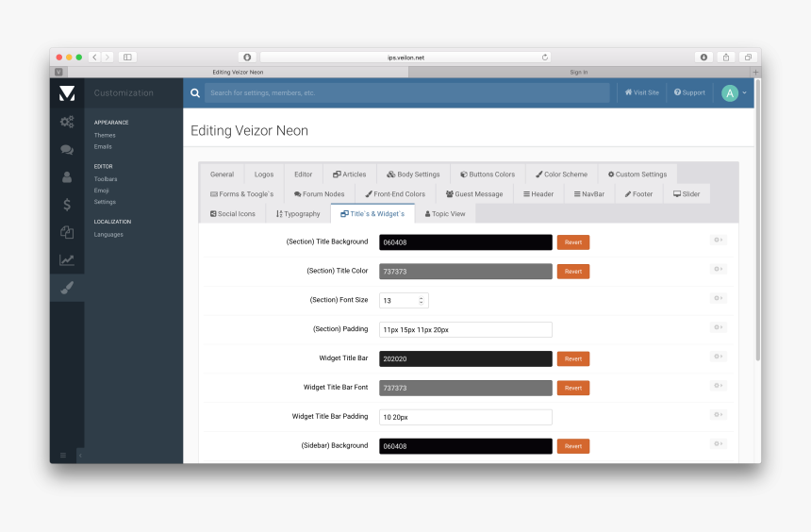This screenshot has height=532, width=811.
Task: Select the Topic View tab
Action: [x=445, y=214]
